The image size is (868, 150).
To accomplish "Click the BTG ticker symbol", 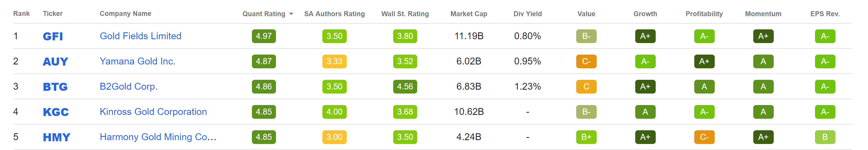I will tap(55, 87).
